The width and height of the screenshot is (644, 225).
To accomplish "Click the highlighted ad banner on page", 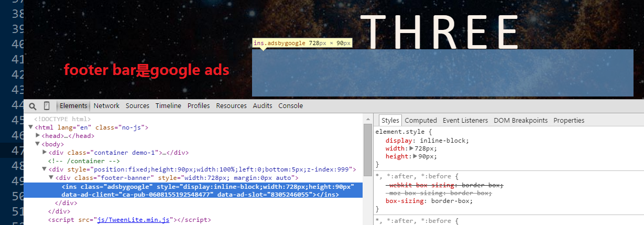I will click(443, 73).
